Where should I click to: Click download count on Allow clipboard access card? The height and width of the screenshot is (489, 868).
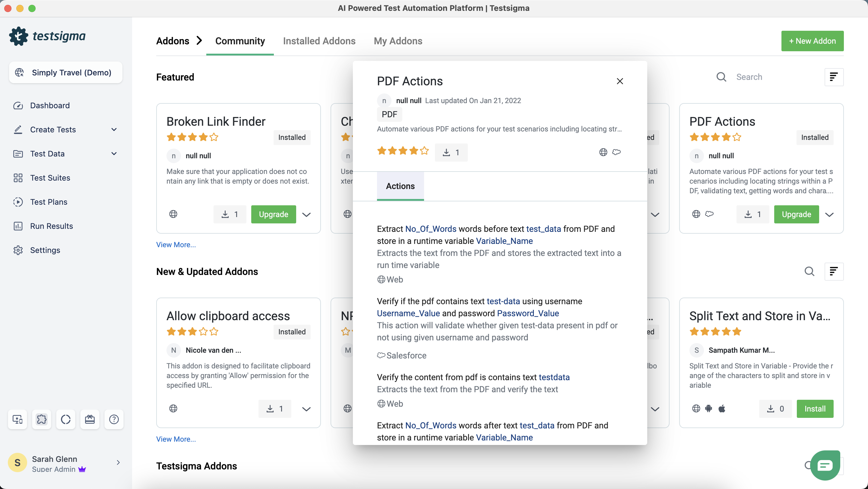click(275, 409)
